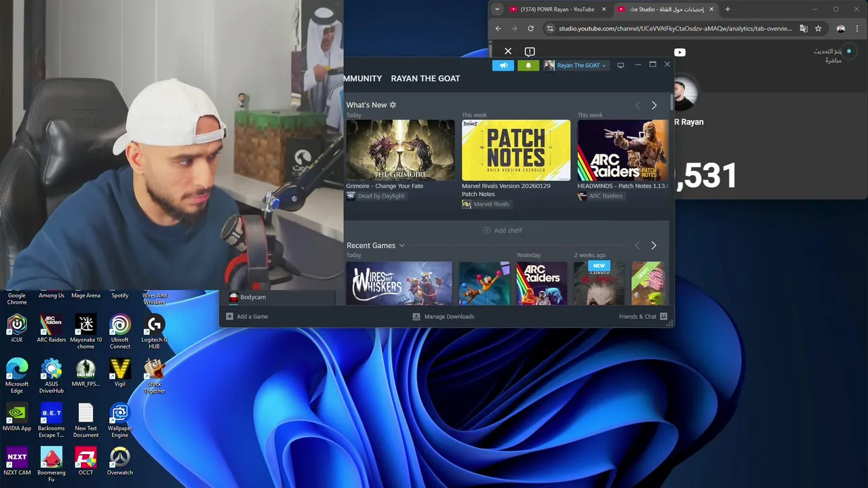Viewport: 868px width, 488px height.
Task: Select Stuck Together desktop shortcut
Action: pyautogui.click(x=154, y=375)
